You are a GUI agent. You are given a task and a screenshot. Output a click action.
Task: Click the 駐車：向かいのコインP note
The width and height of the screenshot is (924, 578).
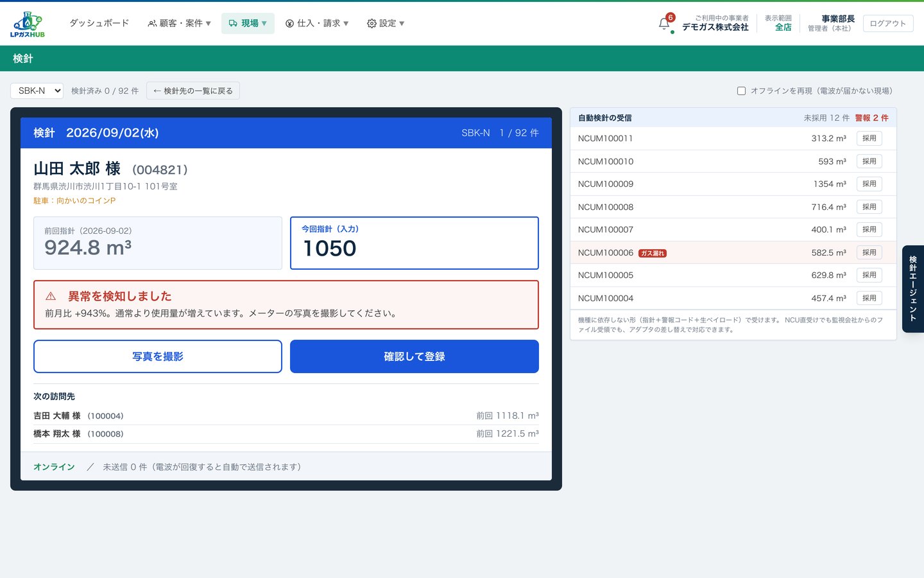[74, 200]
